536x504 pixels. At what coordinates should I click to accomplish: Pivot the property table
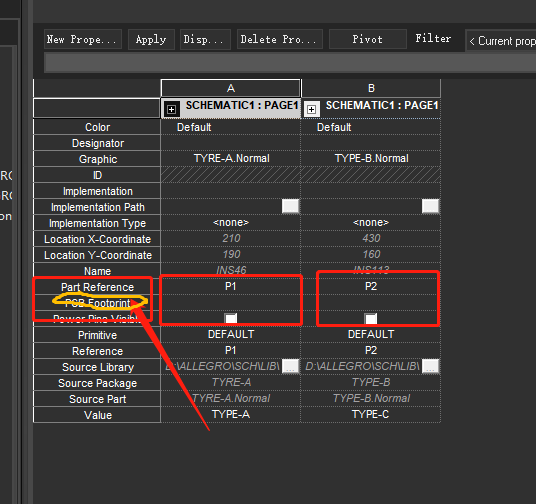pos(367,39)
